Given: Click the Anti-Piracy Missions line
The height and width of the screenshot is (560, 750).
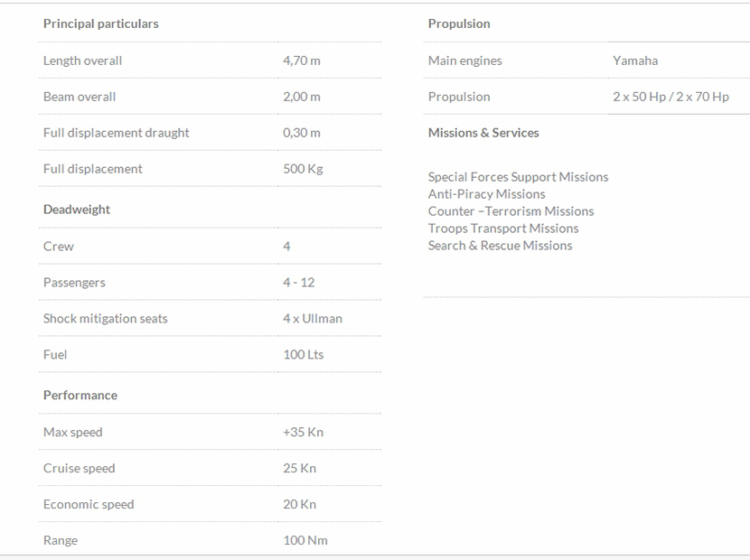Looking at the screenshot, I should tap(487, 194).
